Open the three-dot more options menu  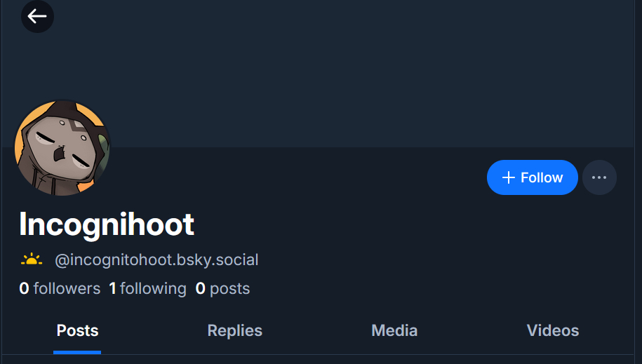coord(599,177)
